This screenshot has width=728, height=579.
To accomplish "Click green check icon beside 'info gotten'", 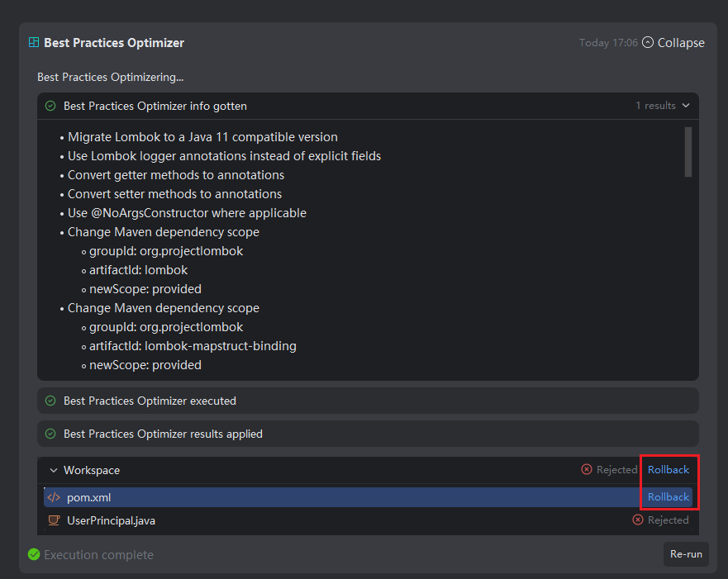I will point(50,106).
